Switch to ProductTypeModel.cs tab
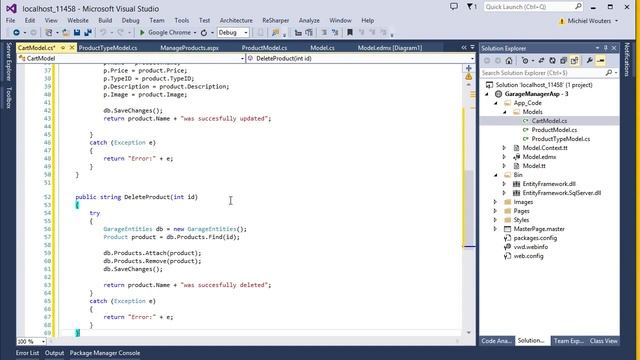640x360 pixels. [x=108, y=48]
